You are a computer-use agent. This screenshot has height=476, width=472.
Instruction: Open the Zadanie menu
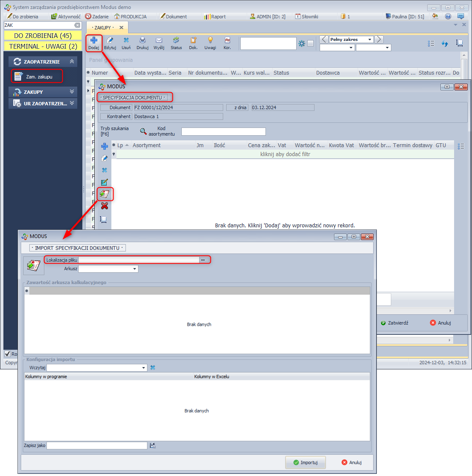[97, 17]
